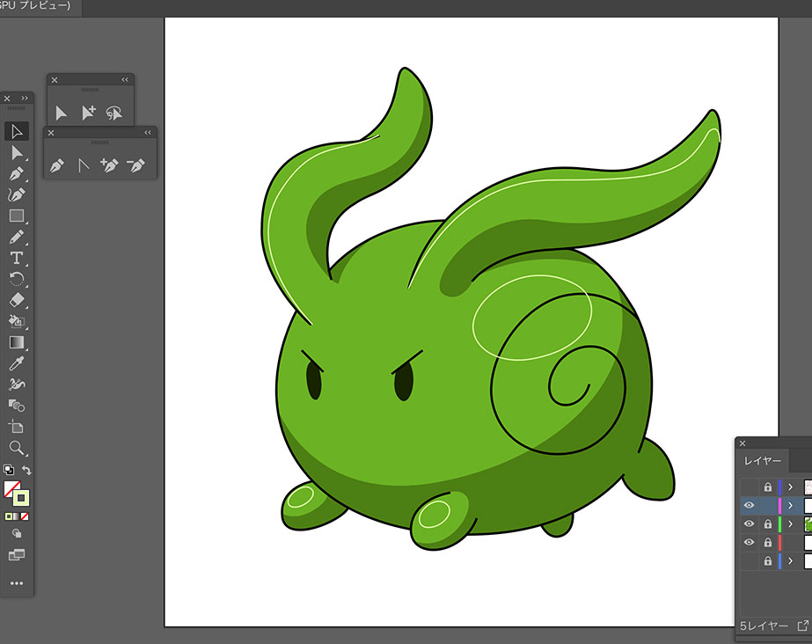812x644 pixels.
Task: Select the Direct Selection tool in main toolbar
Action: point(17,152)
